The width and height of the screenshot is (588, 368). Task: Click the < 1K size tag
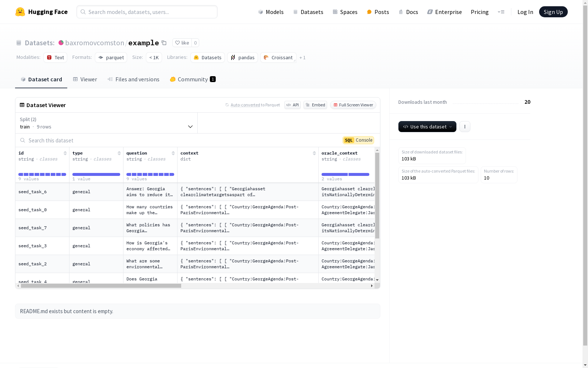pos(154,57)
